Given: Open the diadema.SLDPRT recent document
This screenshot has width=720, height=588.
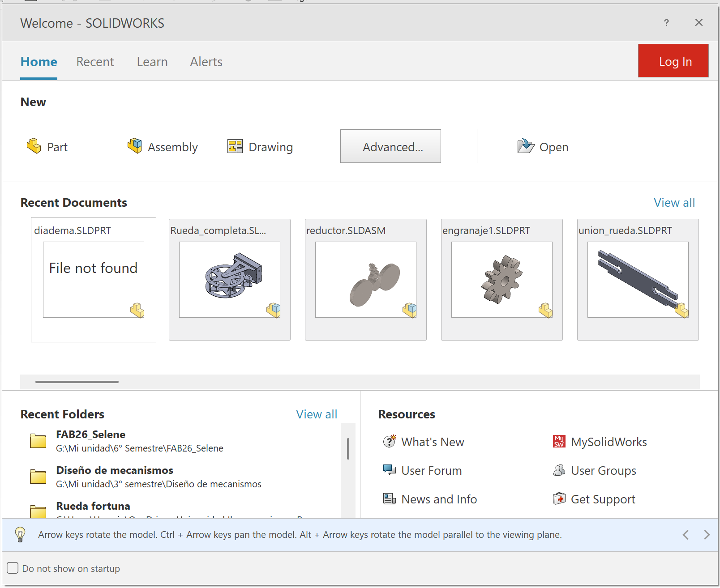Looking at the screenshot, I should (94, 280).
